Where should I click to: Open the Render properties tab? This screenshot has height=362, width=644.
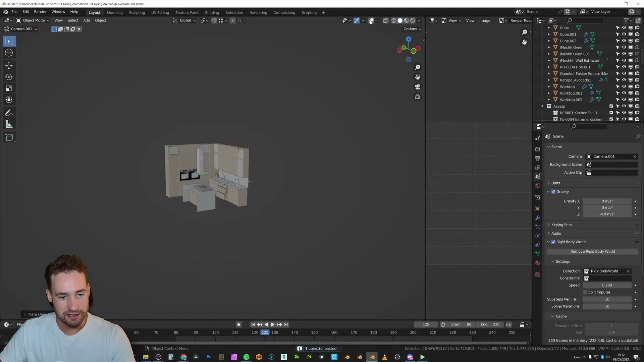coord(538,149)
